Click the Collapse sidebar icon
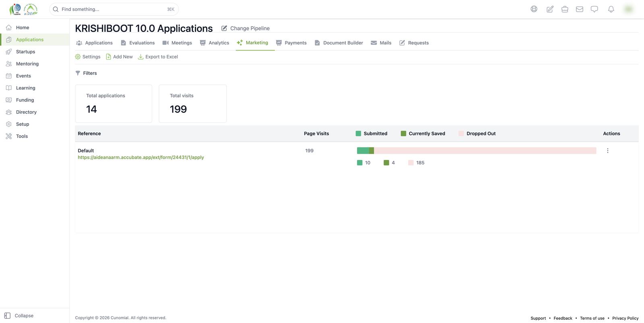This screenshot has height=323, width=644. (x=7, y=316)
